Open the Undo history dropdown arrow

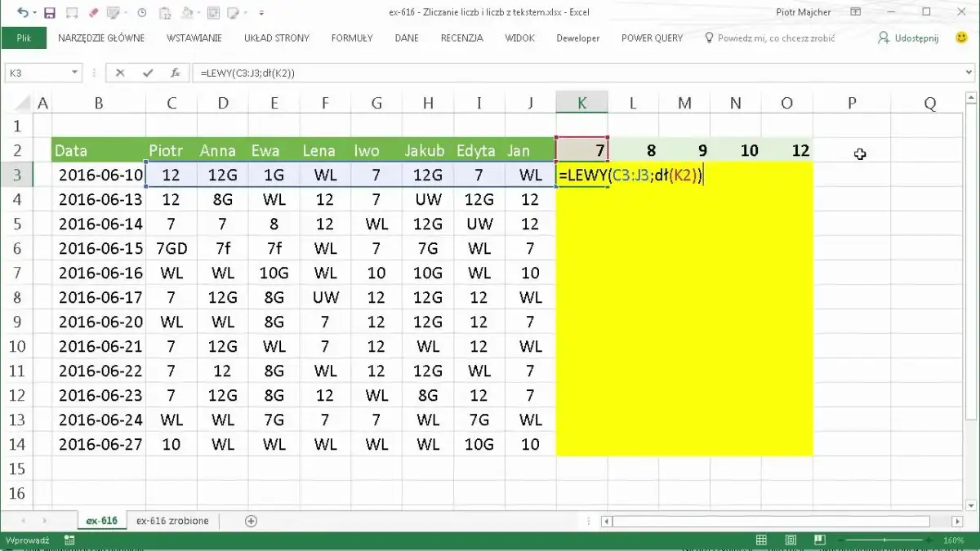(34, 12)
